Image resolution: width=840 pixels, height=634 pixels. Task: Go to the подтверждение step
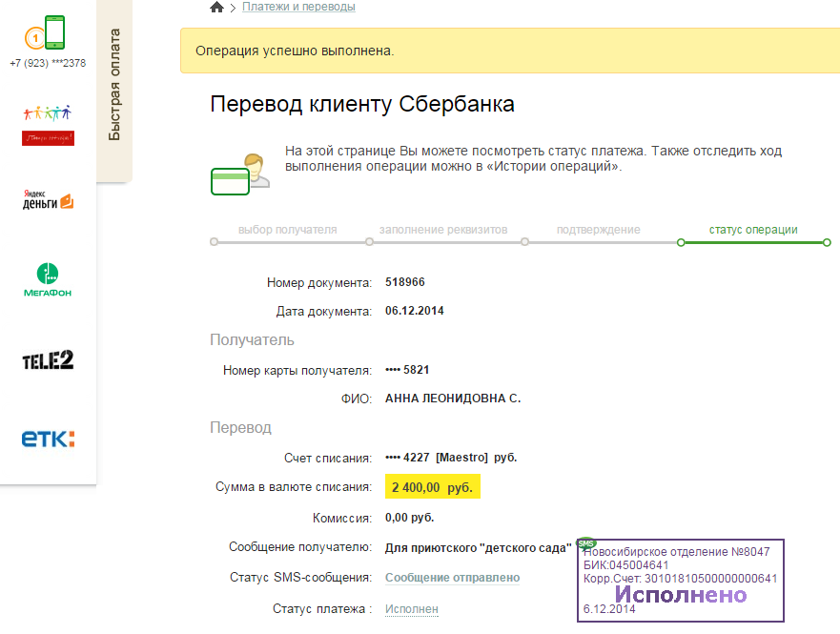[599, 230]
